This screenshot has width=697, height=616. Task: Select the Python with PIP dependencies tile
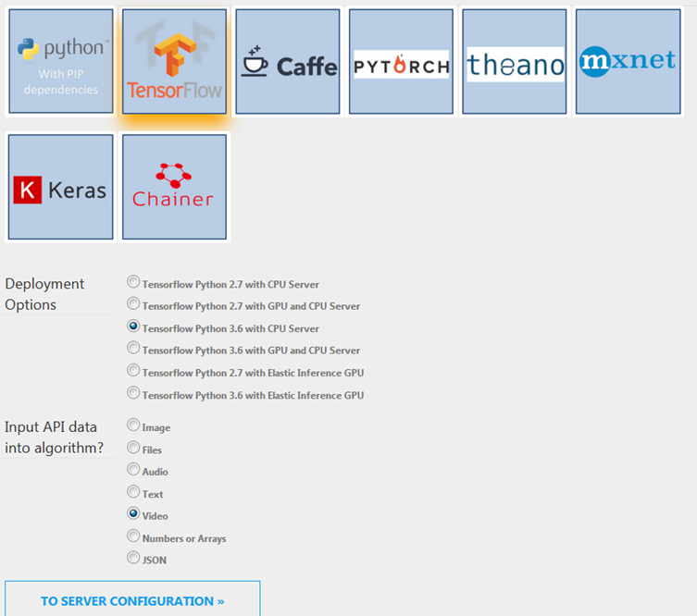(61, 61)
